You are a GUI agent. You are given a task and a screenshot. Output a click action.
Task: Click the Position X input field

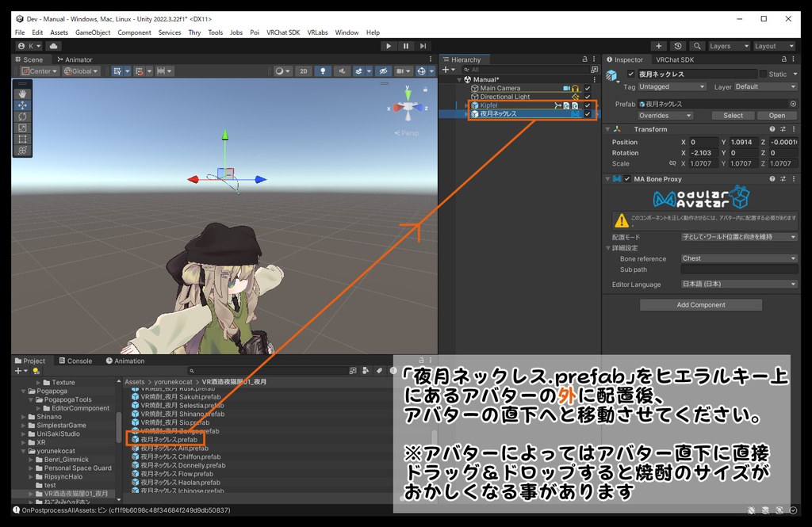pos(704,143)
